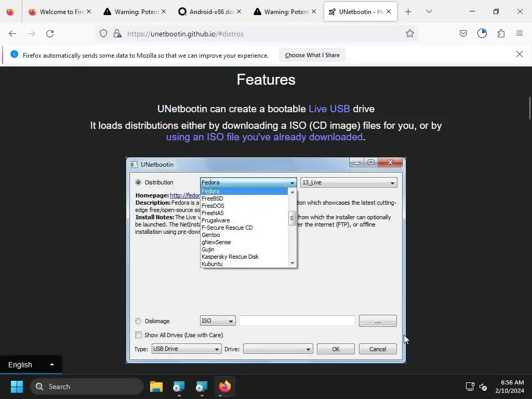Open Firefox View pinned icon
Screen dimensions: 532x399
pyautogui.click(x=10, y=12)
